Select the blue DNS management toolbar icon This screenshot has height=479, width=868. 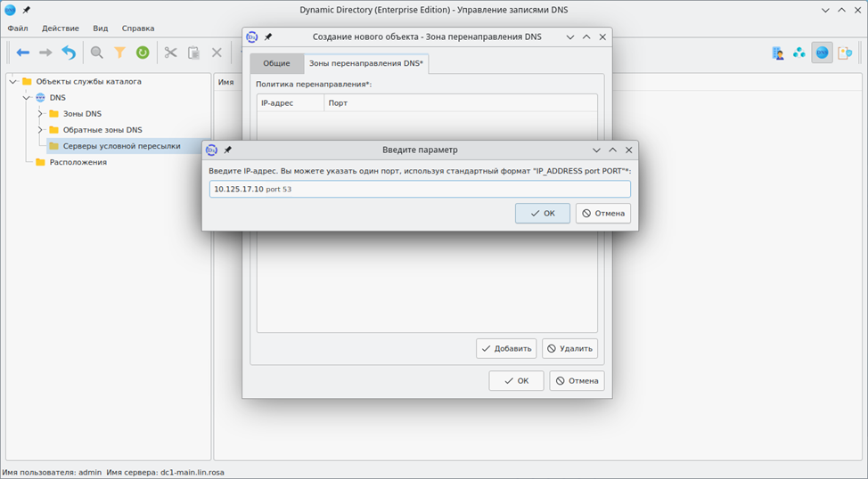click(822, 53)
